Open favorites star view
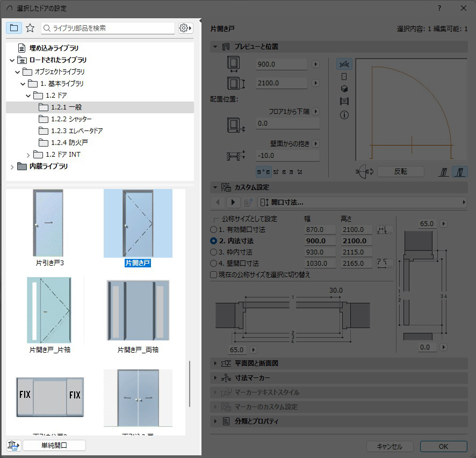476x458 pixels. click(x=30, y=28)
